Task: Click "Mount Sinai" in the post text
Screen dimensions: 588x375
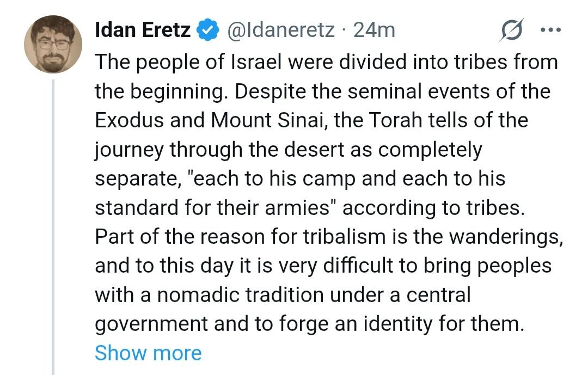Action: 259,120
